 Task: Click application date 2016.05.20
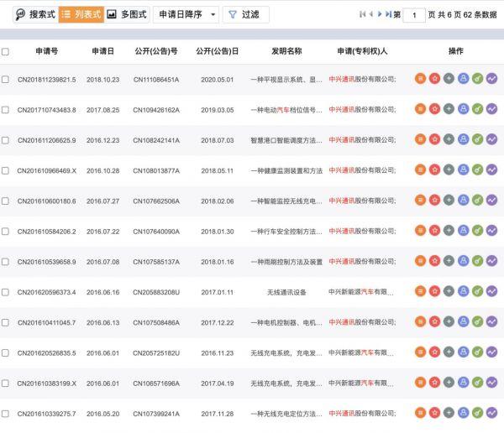pyautogui.click(x=102, y=414)
